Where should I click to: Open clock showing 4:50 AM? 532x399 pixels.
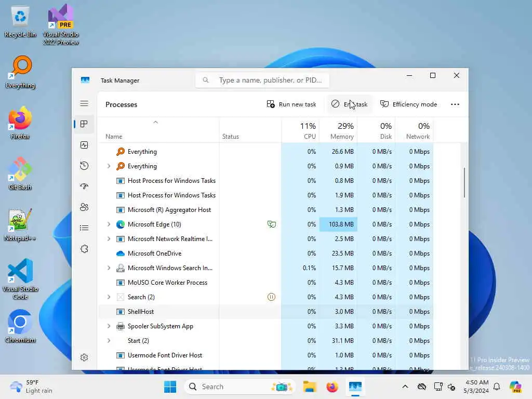476,387
